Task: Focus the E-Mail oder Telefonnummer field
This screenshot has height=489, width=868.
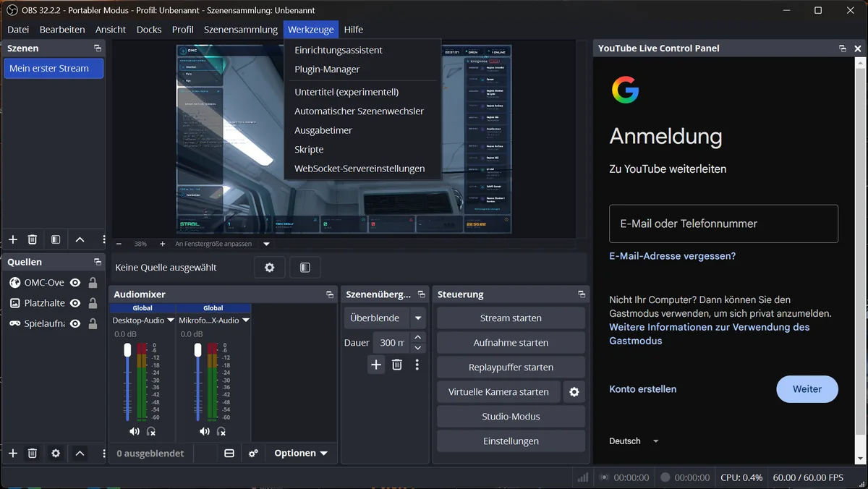Action: click(x=724, y=224)
